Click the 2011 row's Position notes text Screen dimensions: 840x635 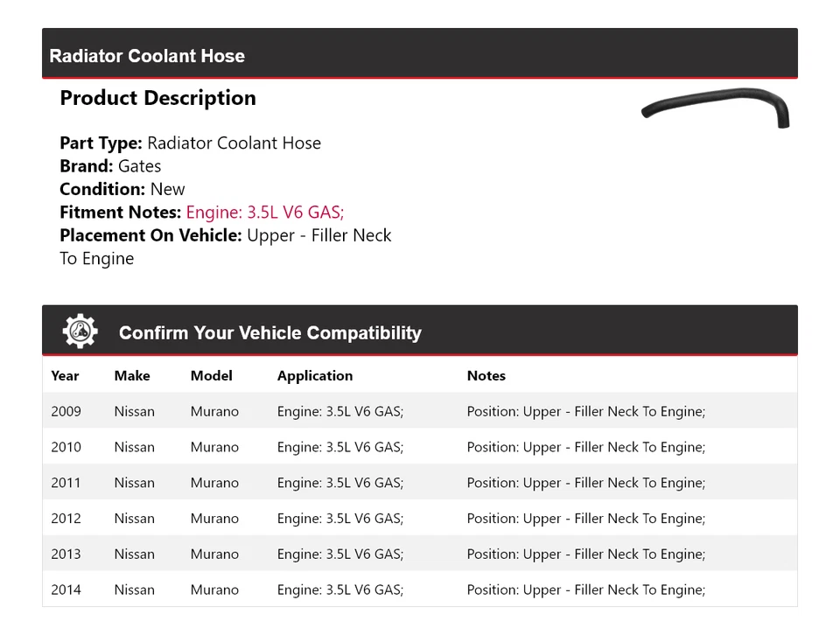pos(585,483)
